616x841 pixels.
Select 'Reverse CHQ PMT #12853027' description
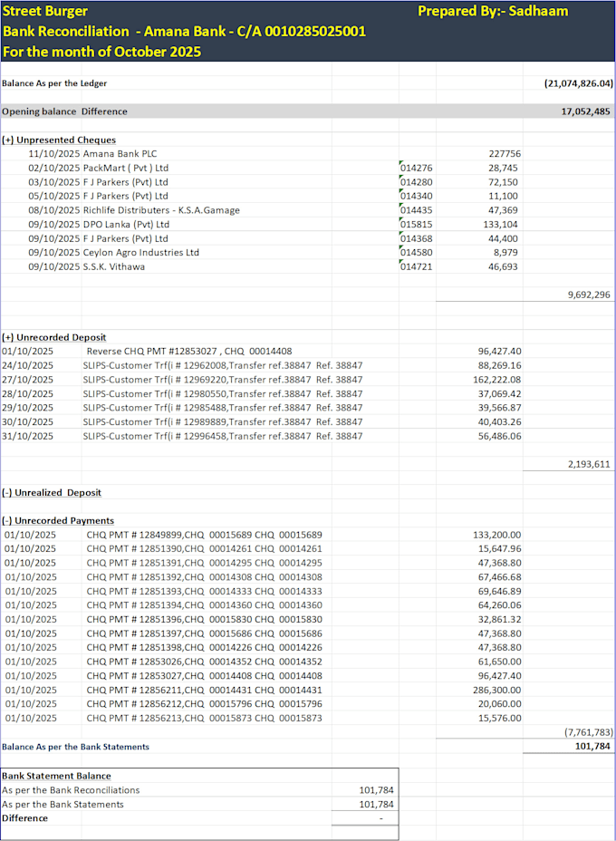pos(189,352)
